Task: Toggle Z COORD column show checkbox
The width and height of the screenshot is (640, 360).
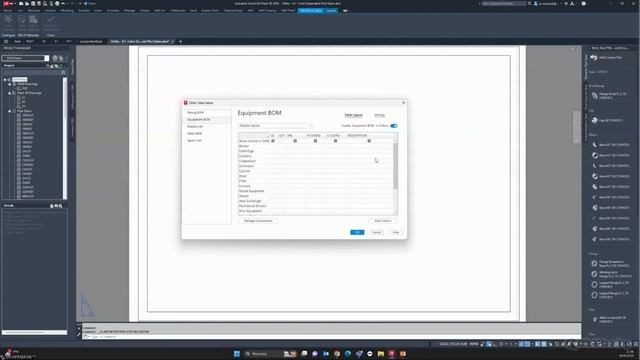Action: point(335,141)
